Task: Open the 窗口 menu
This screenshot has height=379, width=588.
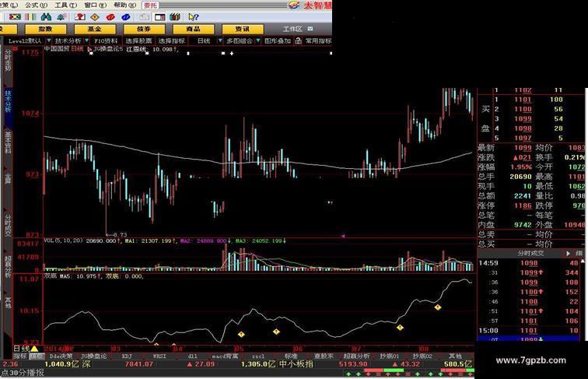Action: [95, 5]
